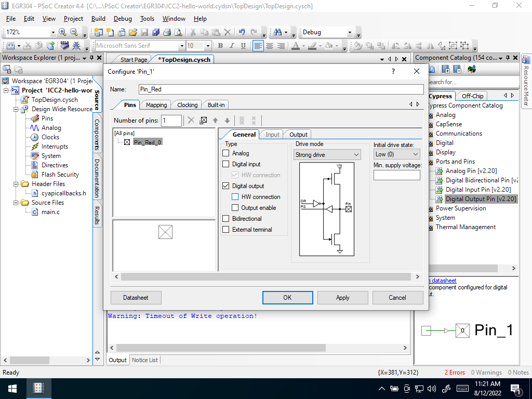
Task: Click the line color pen icon
Action: coord(312,46)
